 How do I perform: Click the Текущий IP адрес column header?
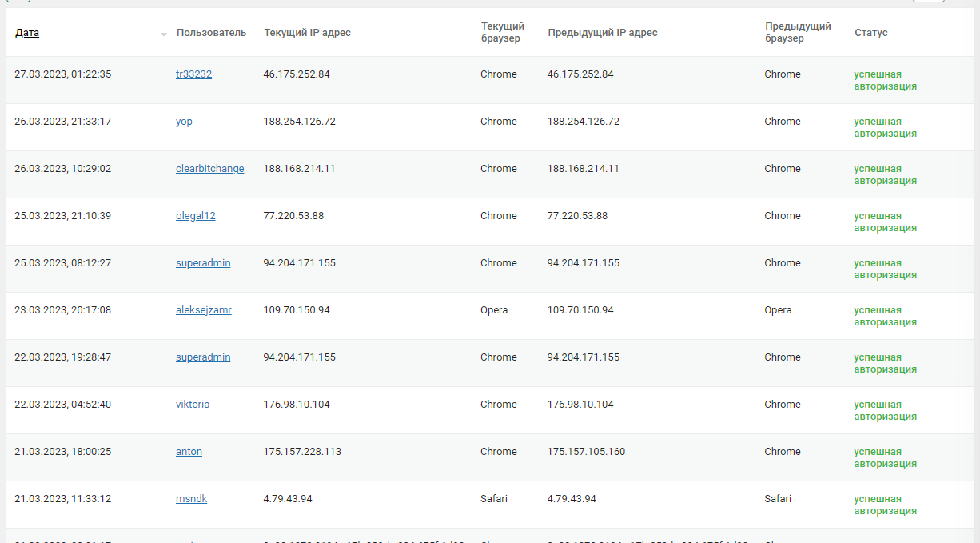(x=307, y=33)
